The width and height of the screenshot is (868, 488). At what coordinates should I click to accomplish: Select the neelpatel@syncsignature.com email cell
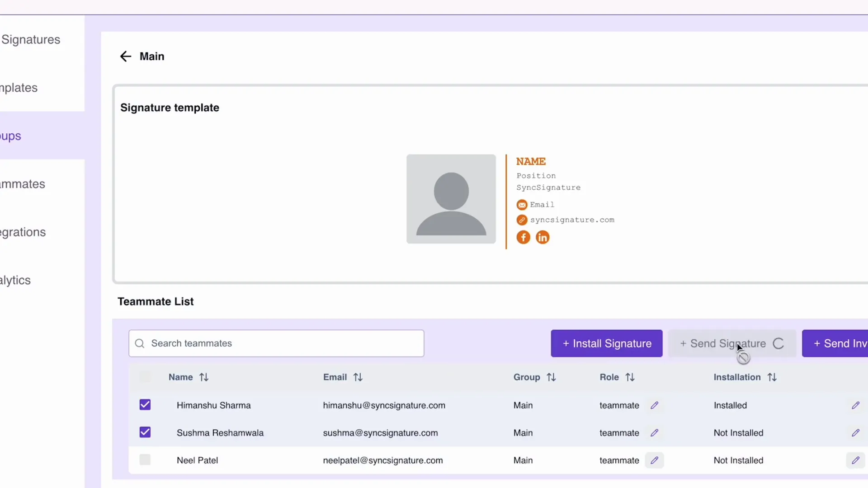pyautogui.click(x=383, y=460)
